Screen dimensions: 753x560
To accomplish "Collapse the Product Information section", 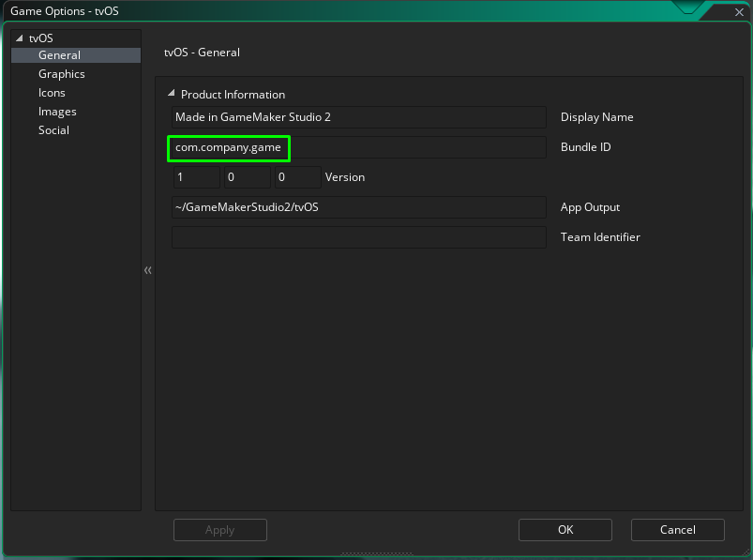I will point(171,94).
